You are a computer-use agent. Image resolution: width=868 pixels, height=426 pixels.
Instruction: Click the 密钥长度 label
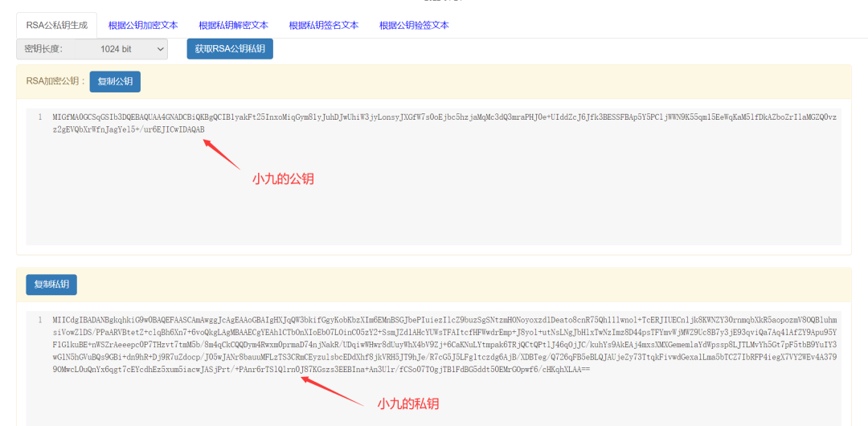(x=43, y=49)
